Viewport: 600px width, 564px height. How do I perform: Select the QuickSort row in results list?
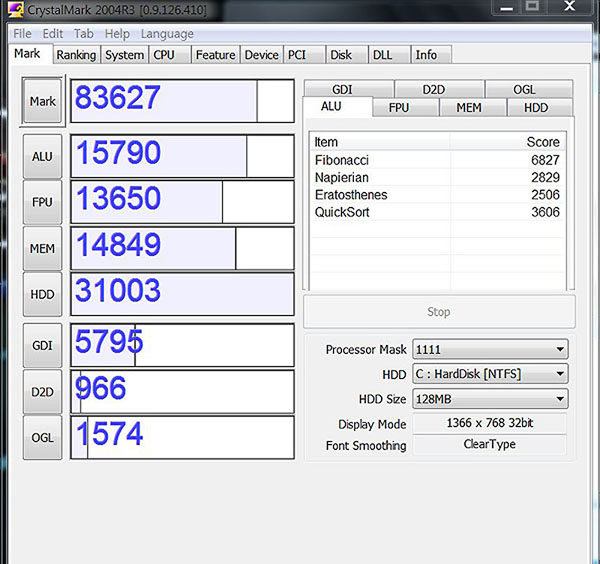pos(437,212)
